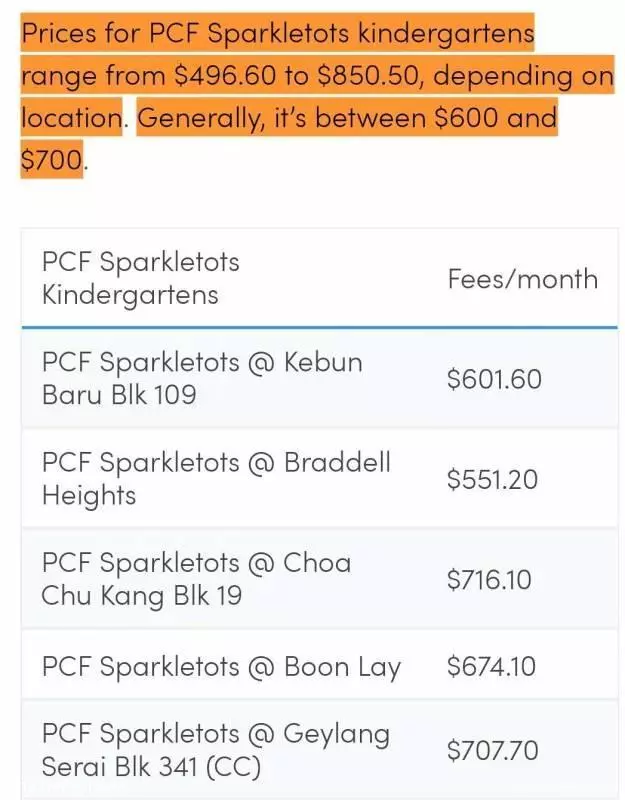Select the Choa Chu Kang Blk 19 entry
Screen dimensions: 625x800
click(x=196, y=579)
